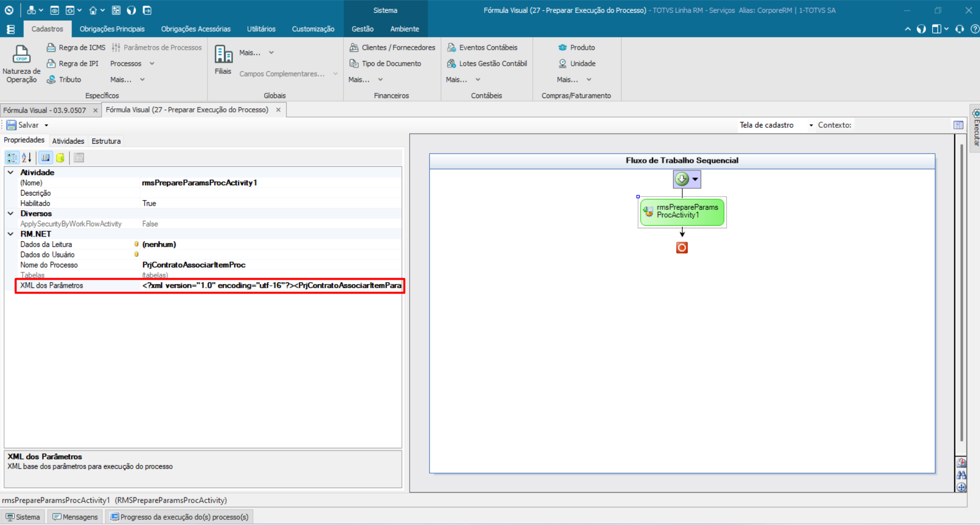Expand Mais... in Globais group
The image size is (980, 525).
tap(256, 52)
